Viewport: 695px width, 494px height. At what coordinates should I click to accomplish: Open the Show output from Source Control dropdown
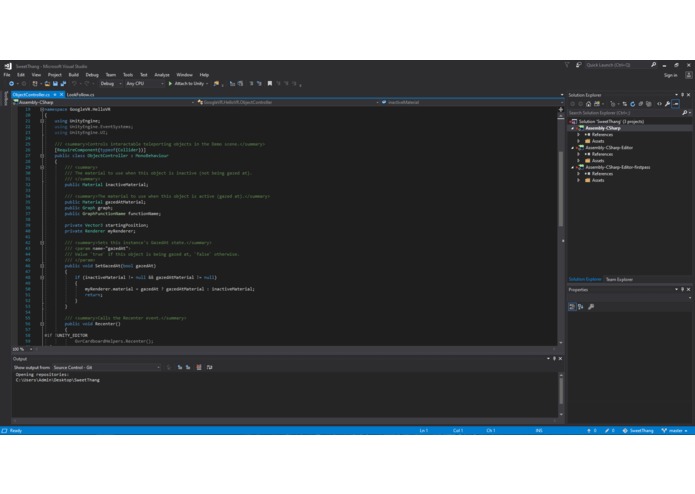point(106,367)
